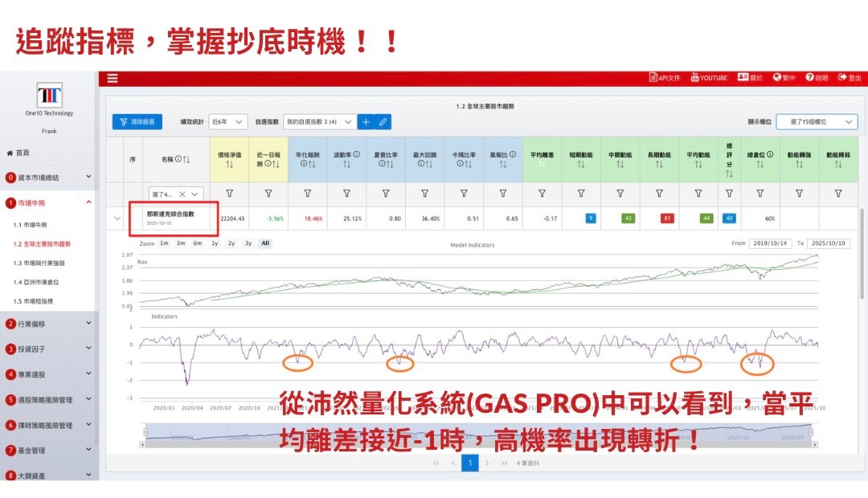Open the filter for the 平均離差 column
Image resolution: width=868 pixels, height=498 pixels.
tap(542, 194)
